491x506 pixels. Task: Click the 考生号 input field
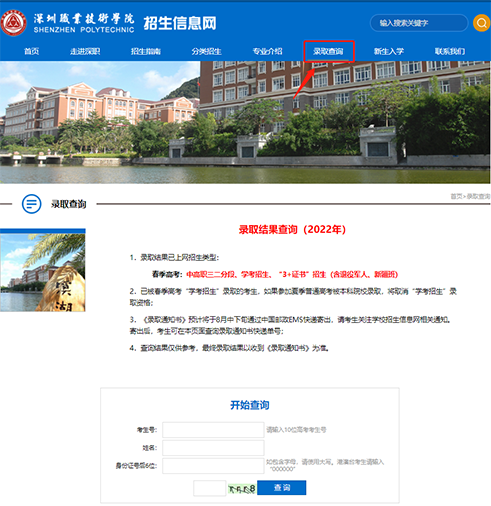213,430
